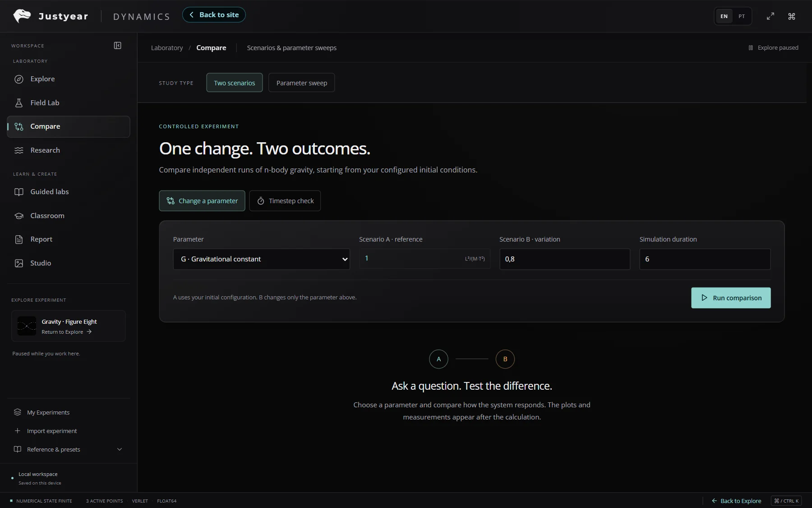Viewport: 812px width, 508px height.
Task: Click Scenario B variation input field
Action: pyautogui.click(x=565, y=259)
